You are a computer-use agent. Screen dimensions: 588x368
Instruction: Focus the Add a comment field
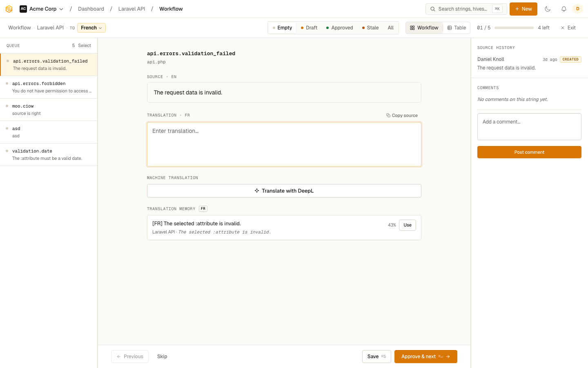(529, 127)
